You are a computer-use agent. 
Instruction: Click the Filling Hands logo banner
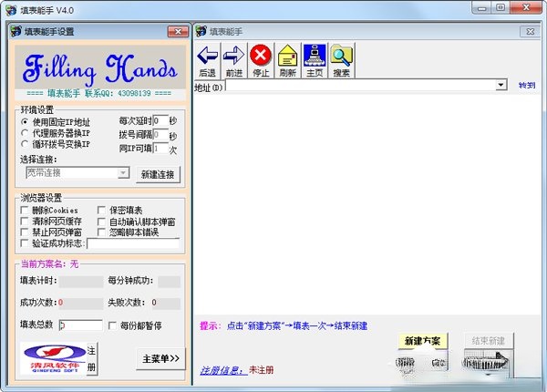(100, 67)
